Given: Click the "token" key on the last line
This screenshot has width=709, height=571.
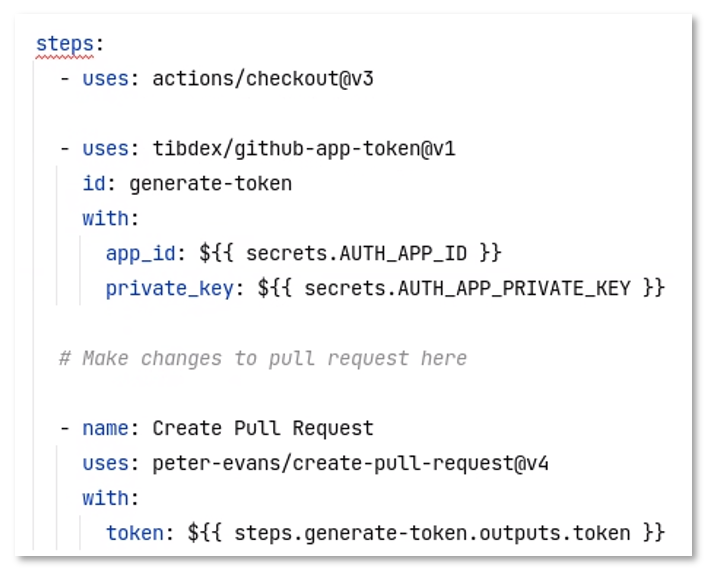Looking at the screenshot, I should point(135,533).
